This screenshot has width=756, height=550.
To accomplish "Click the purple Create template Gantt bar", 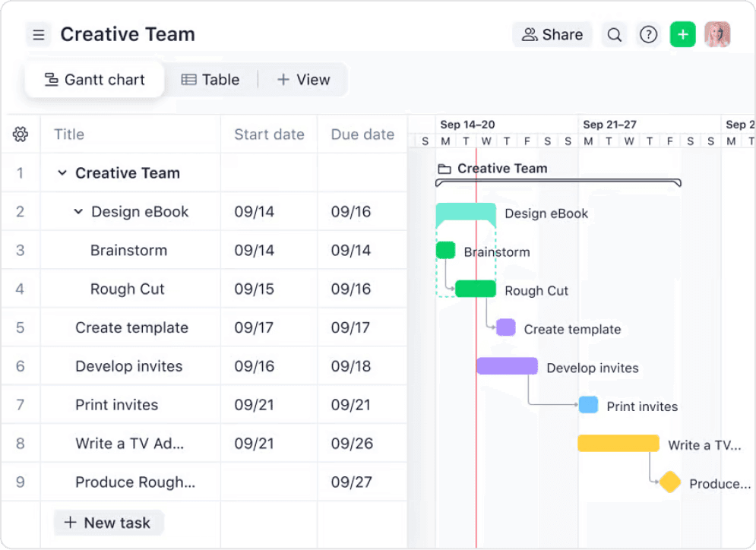I will 506,327.
